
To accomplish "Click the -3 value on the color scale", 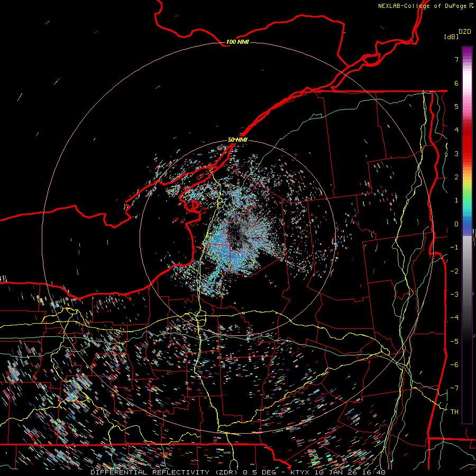I will click(454, 294).
